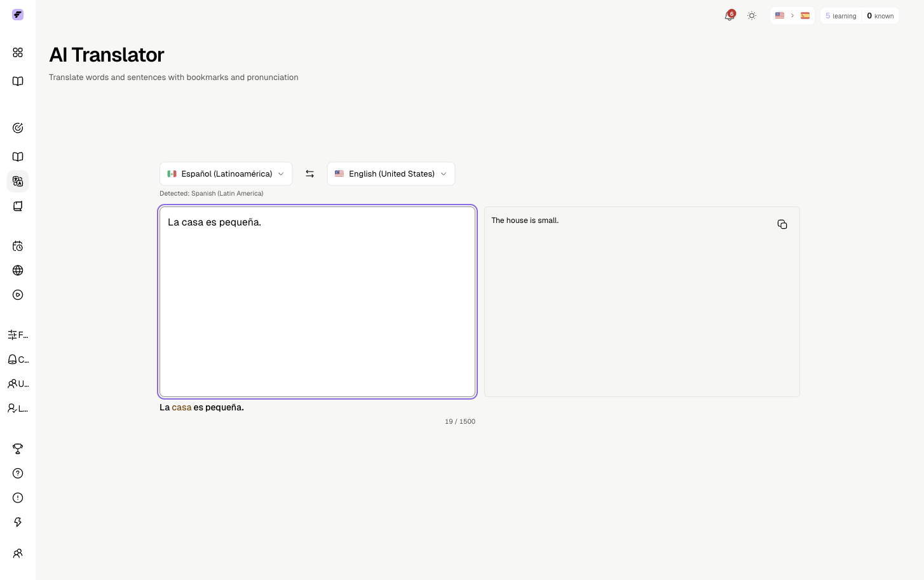
Task: Click the highlighted word casa
Action: [x=182, y=408]
